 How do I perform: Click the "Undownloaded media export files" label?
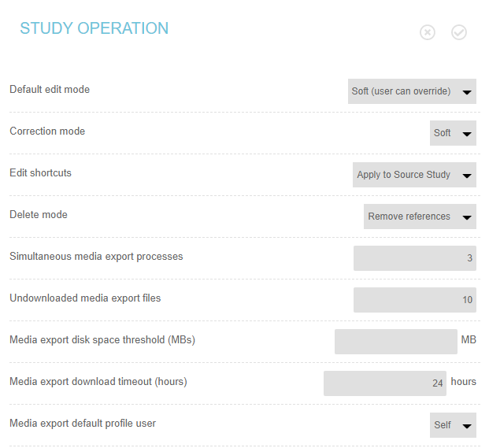click(85, 298)
